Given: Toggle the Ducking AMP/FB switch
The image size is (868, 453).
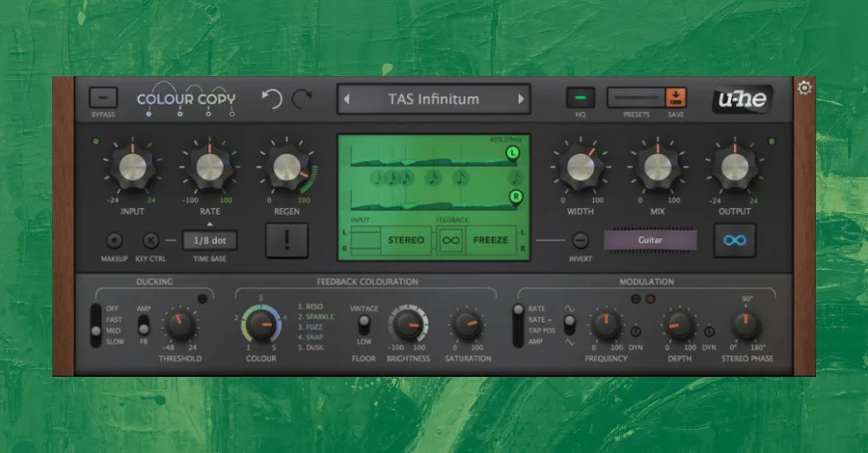Looking at the screenshot, I should point(144,325).
